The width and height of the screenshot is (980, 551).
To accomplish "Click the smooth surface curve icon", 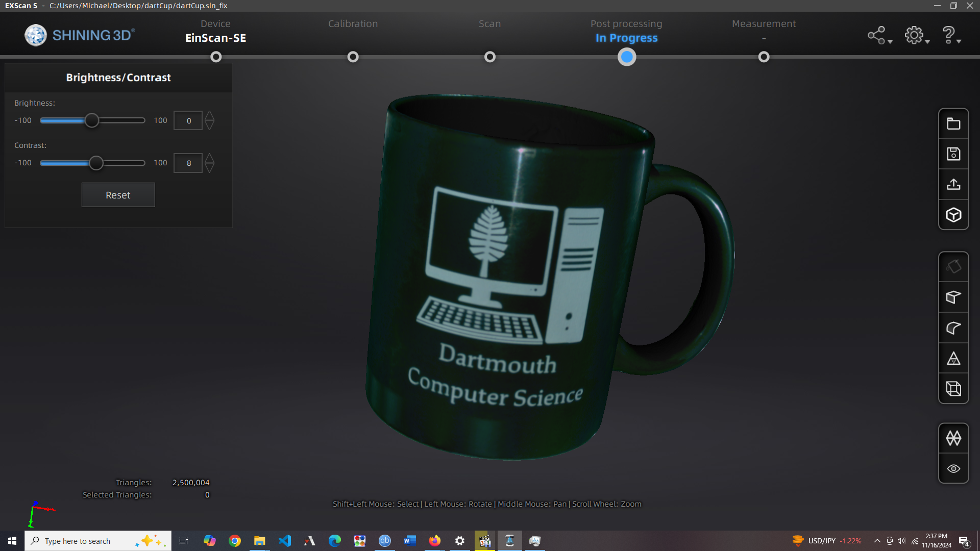I will [x=953, y=328].
